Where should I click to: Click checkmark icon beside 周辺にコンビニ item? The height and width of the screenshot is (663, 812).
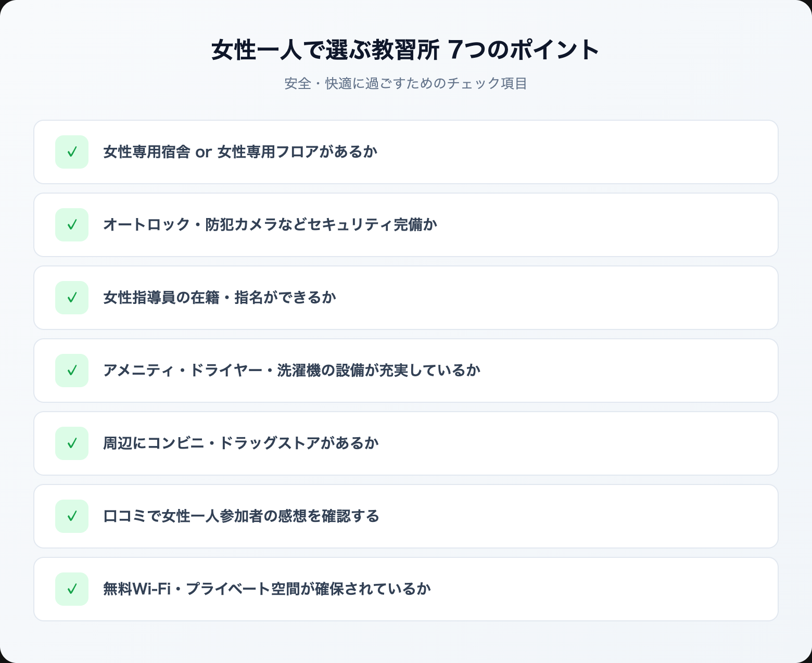click(72, 443)
